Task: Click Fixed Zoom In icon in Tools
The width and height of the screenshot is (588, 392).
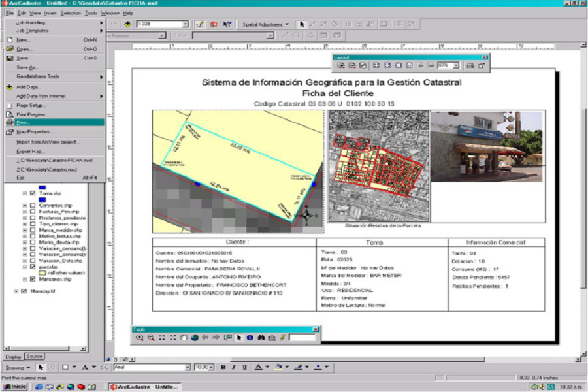Action: 161,338
